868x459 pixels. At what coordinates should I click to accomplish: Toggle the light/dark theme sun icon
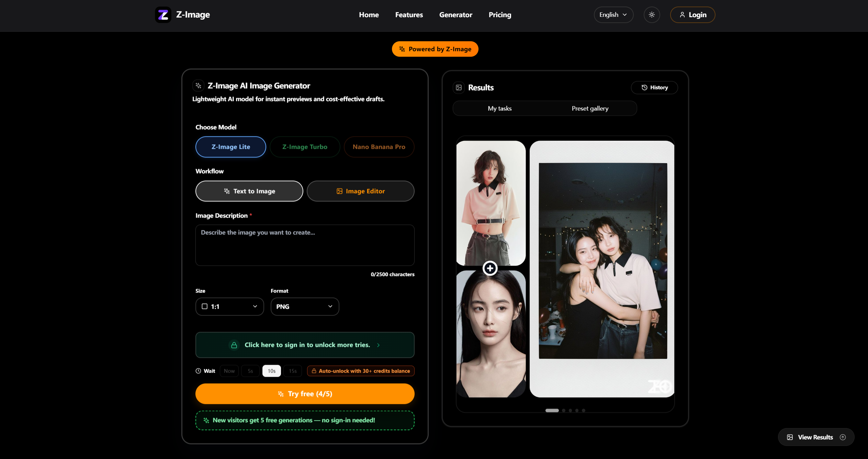[x=652, y=15]
